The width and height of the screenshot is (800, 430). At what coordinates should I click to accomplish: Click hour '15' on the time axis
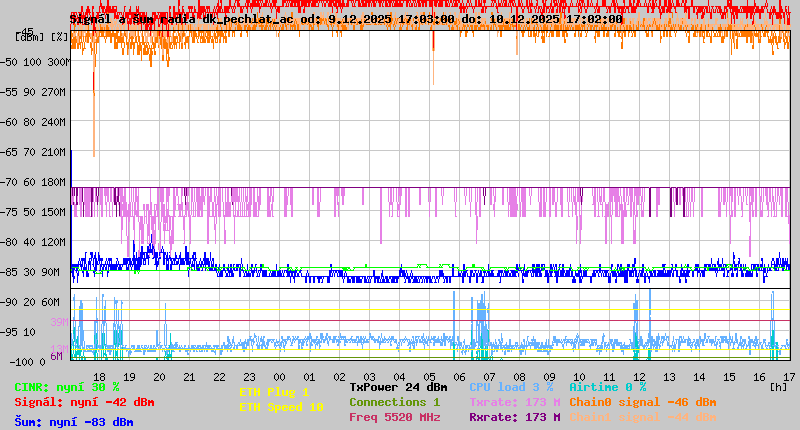(x=730, y=377)
